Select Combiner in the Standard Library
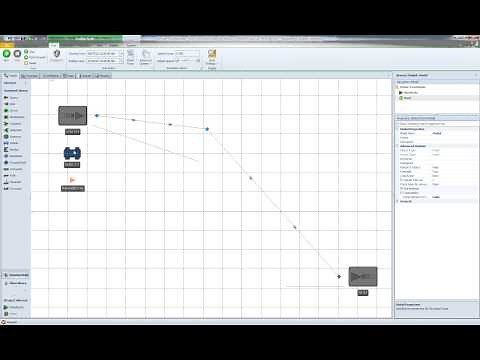Screen dimensions: 480x360 click(13, 123)
